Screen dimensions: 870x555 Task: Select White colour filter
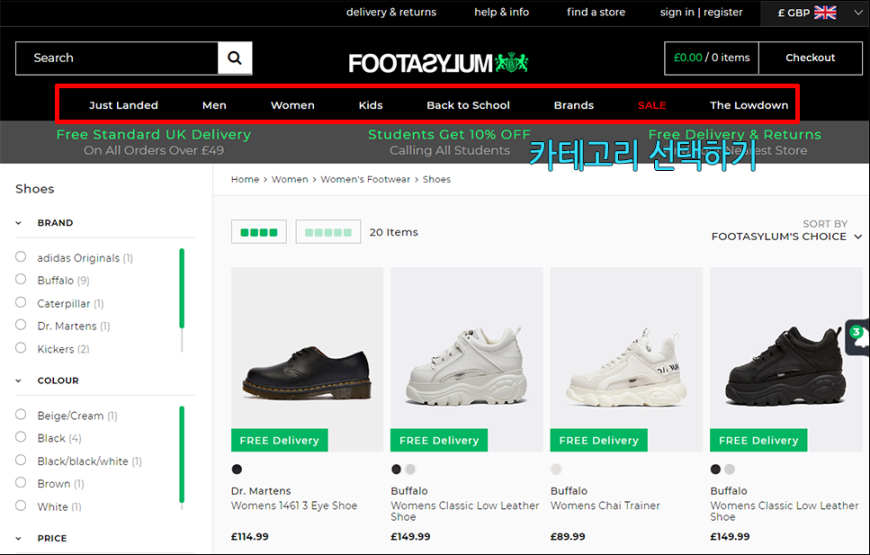point(21,506)
